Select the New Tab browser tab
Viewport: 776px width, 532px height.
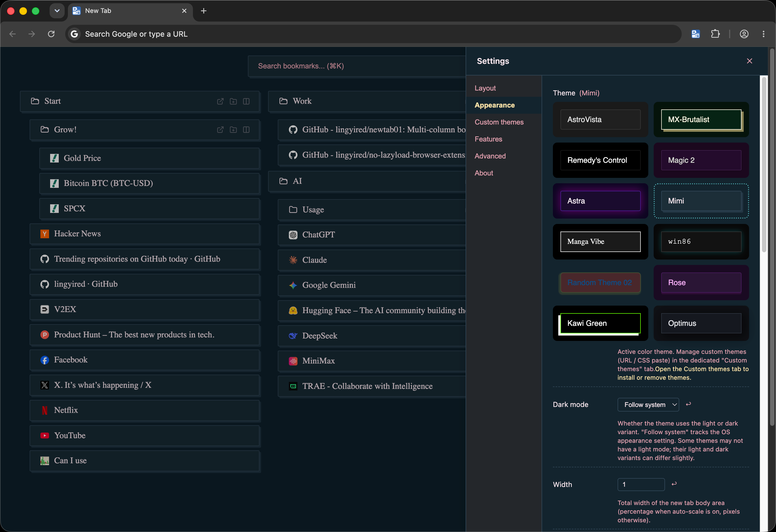tap(130, 11)
